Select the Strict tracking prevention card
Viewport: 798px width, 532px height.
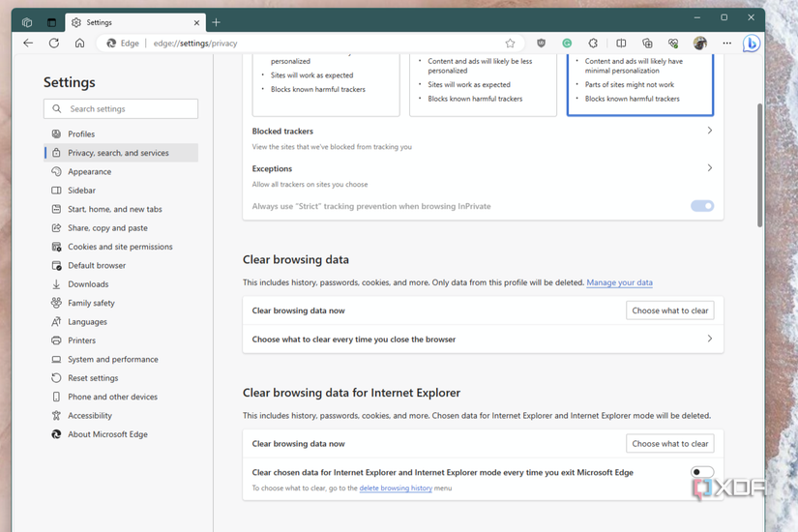pos(640,84)
